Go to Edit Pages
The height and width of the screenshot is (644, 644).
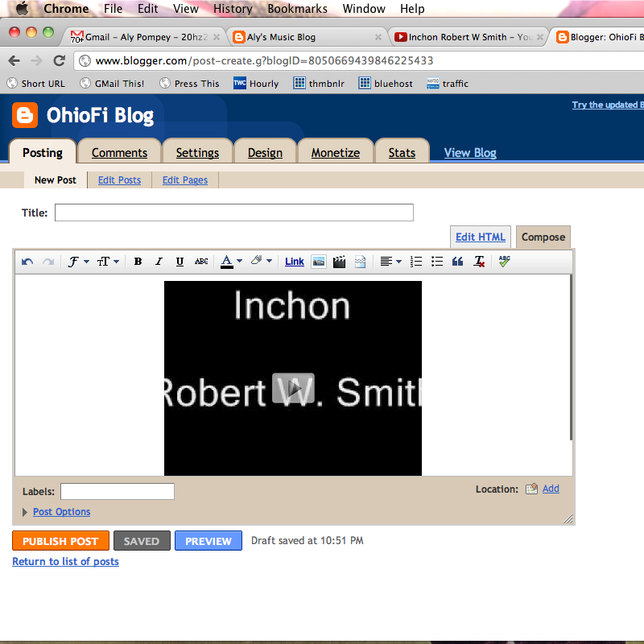[x=185, y=180]
